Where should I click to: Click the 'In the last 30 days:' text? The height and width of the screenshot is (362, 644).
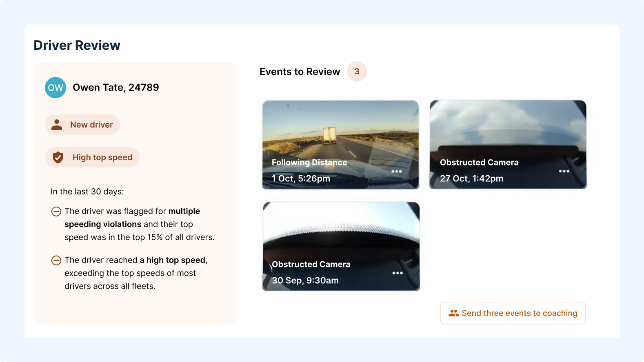coord(87,192)
